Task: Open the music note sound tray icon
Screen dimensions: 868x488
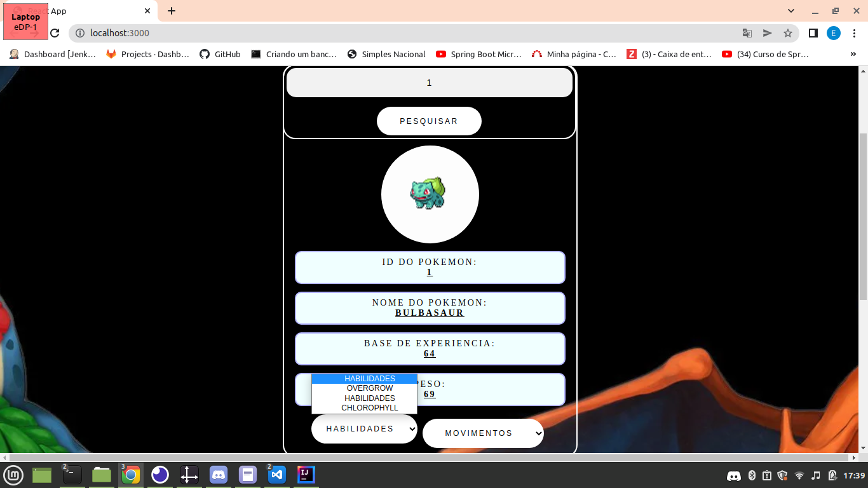Action: tap(816, 475)
